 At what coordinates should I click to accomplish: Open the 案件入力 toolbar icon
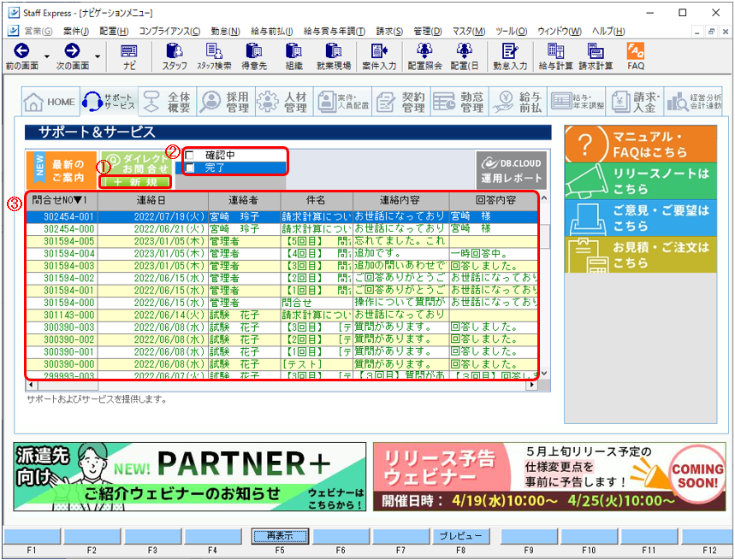pyautogui.click(x=379, y=57)
